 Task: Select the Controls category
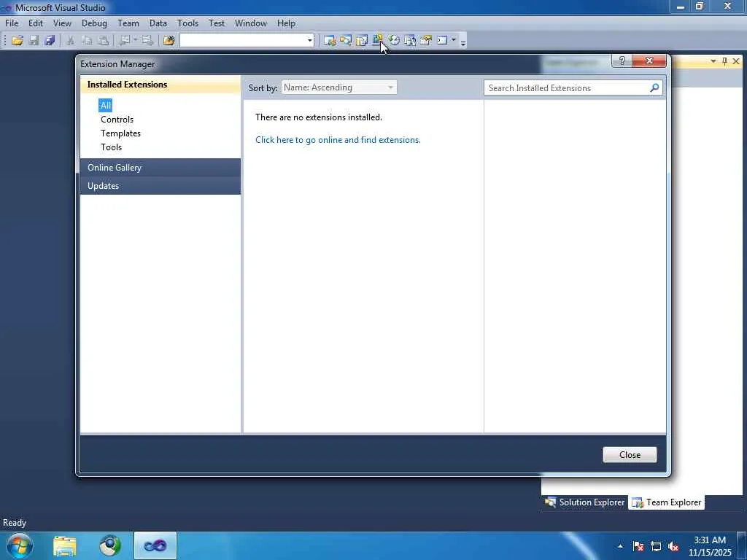(x=117, y=120)
